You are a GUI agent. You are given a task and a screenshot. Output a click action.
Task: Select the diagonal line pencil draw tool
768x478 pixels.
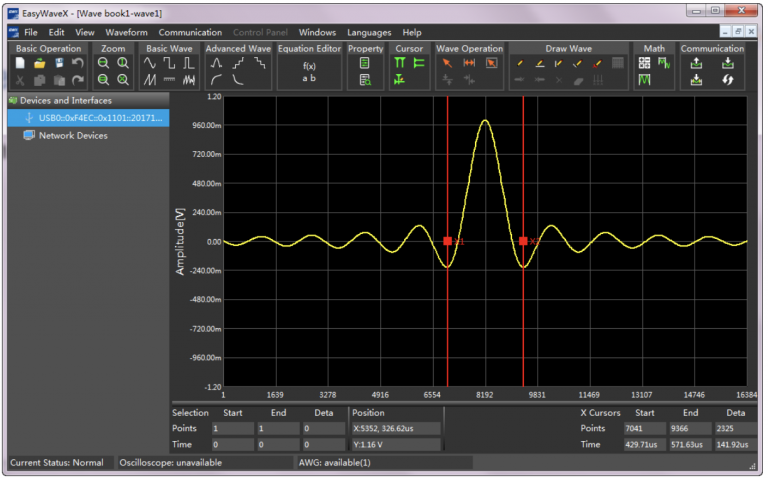pyautogui.click(x=578, y=63)
